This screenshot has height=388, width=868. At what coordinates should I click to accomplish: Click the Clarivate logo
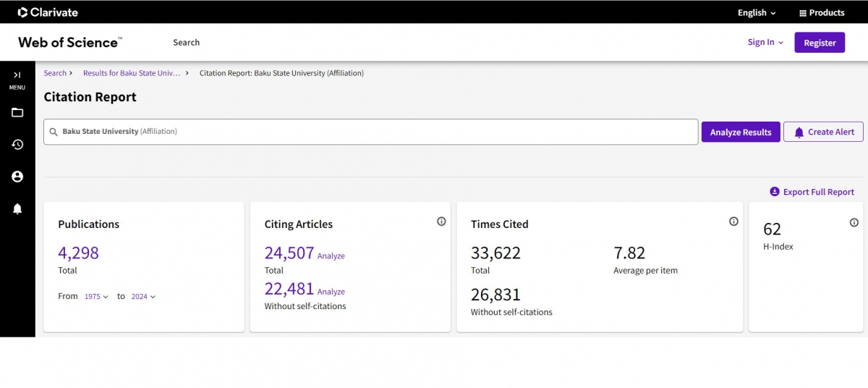tap(48, 12)
